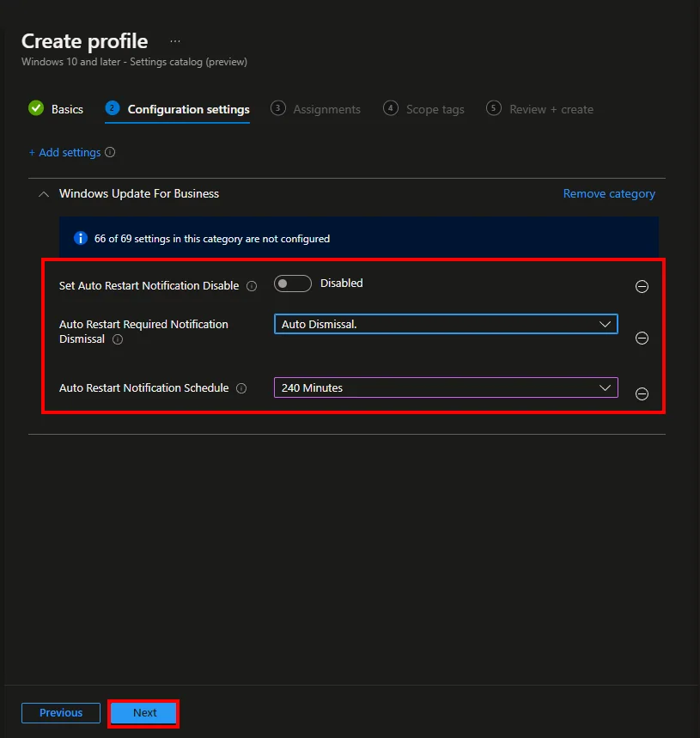Viewport: 700px width, 738px height.
Task: Click info icon next to Add settings
Action: coord(110,152)
